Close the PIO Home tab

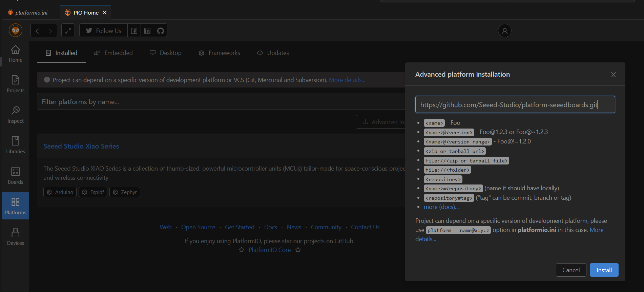click(x=105, y=13)
